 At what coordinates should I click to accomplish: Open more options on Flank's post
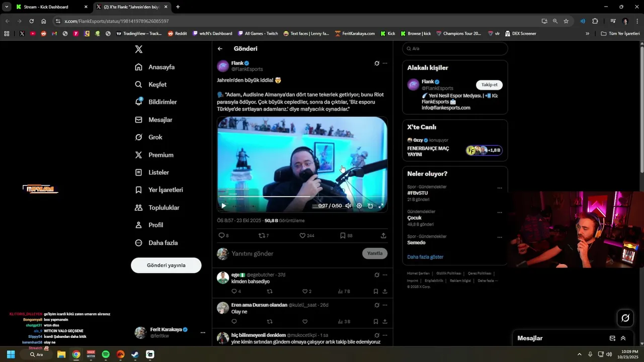385,63
